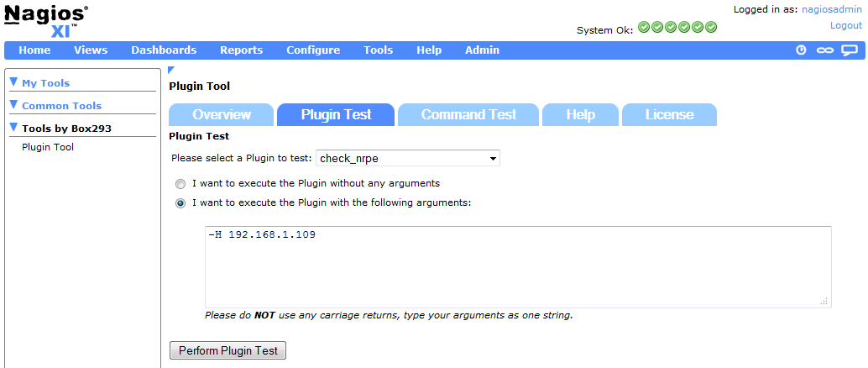
Task: Open the clock scheduling icon in navbar
Action: point(801,50)
